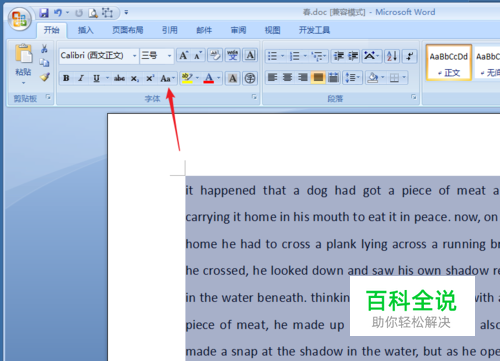Apply yellow text highlight color
Screen dimensions: 500x361
pyautogui.click(x=187, y=78)
